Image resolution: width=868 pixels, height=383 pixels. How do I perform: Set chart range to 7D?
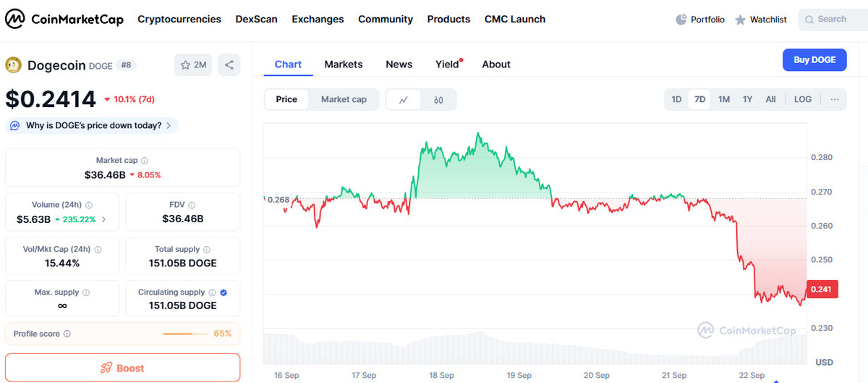coord(699,99)
